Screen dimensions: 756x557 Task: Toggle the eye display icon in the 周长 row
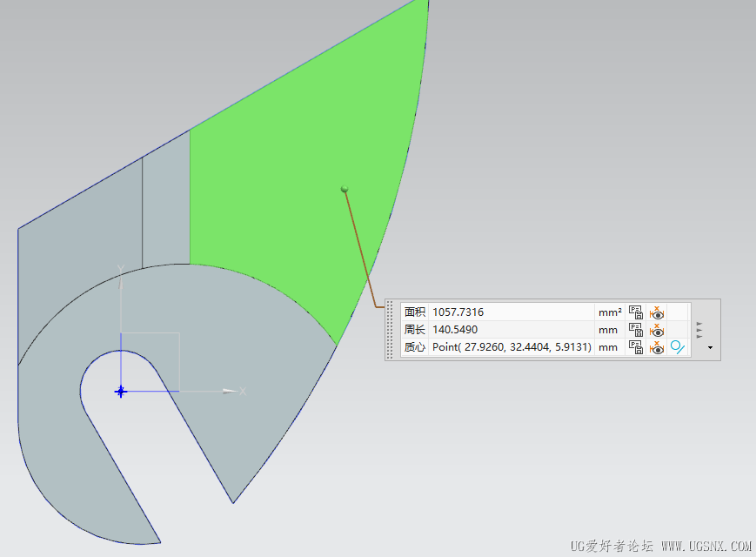(657, 330)
